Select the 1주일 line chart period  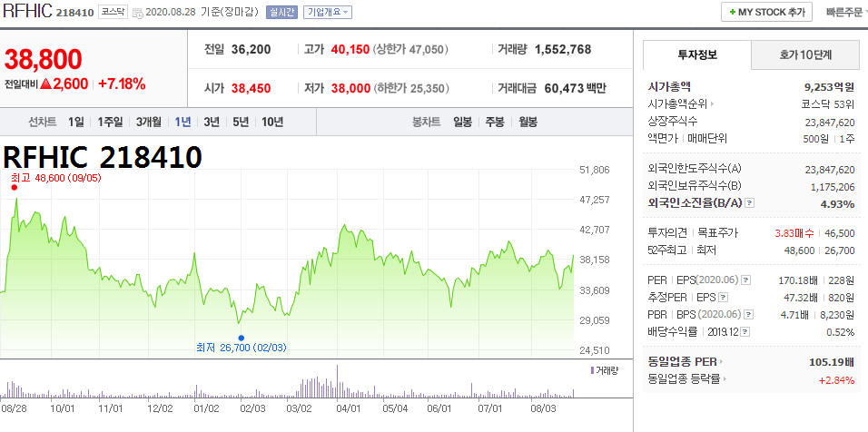click(x=110, y=123)
